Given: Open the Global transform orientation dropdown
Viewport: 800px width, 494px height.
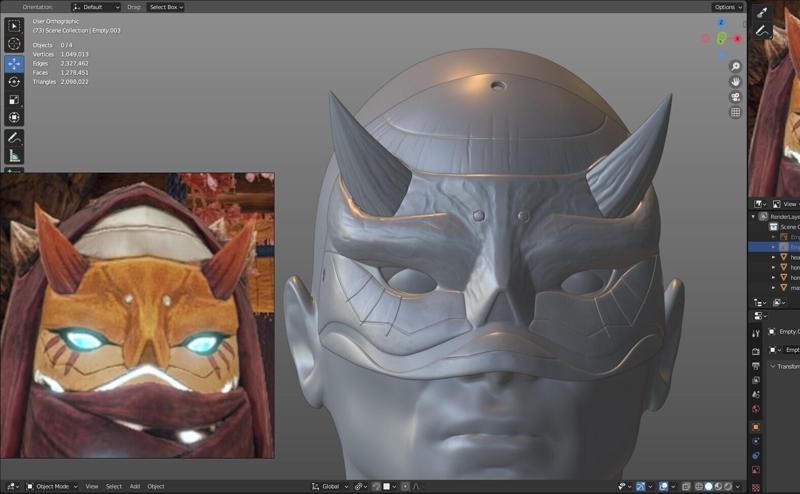Looking at the screenshot, I should pyautogui.click(x=330, y=486).
